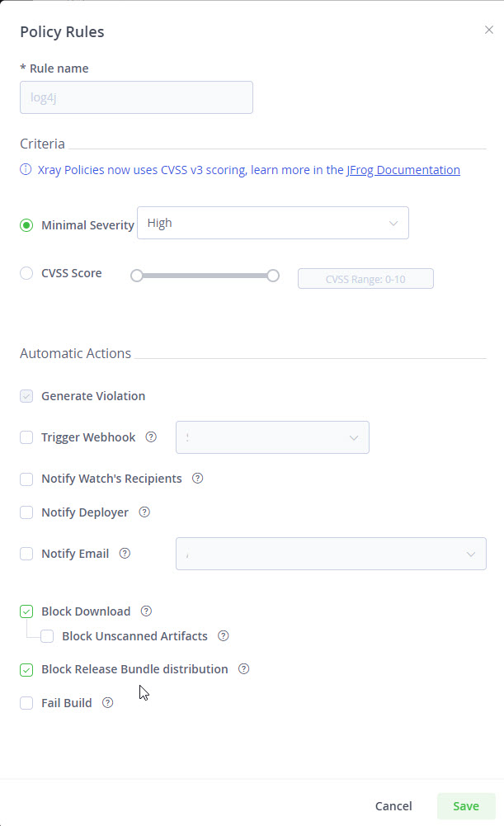The height and width of the screenshot is (826, 504).
Task: Uncheck the Block Download checkbox
Action: [26, 611]
